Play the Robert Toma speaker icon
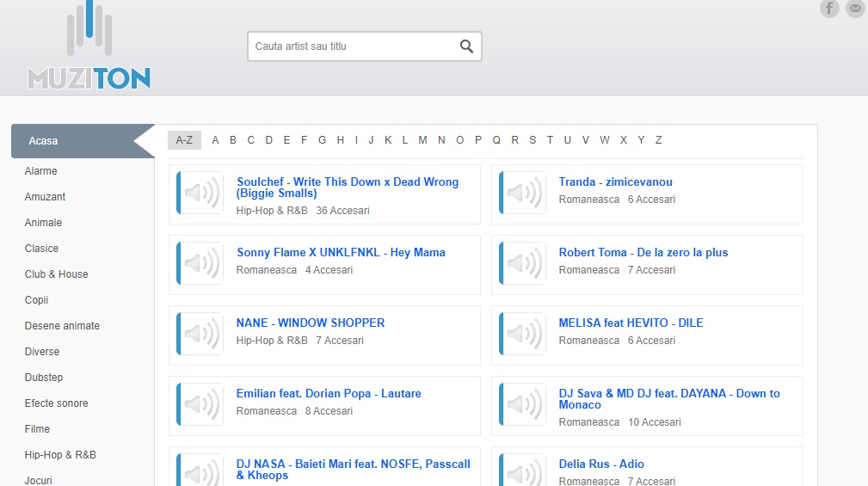This screenshot has width=868, height=486. pos(523,263)
